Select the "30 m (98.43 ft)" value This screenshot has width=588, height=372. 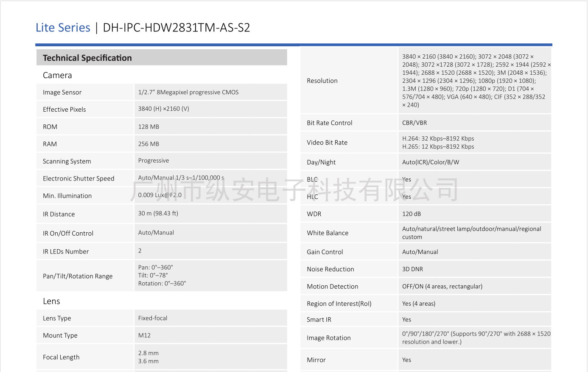click(x=158, y=213)
